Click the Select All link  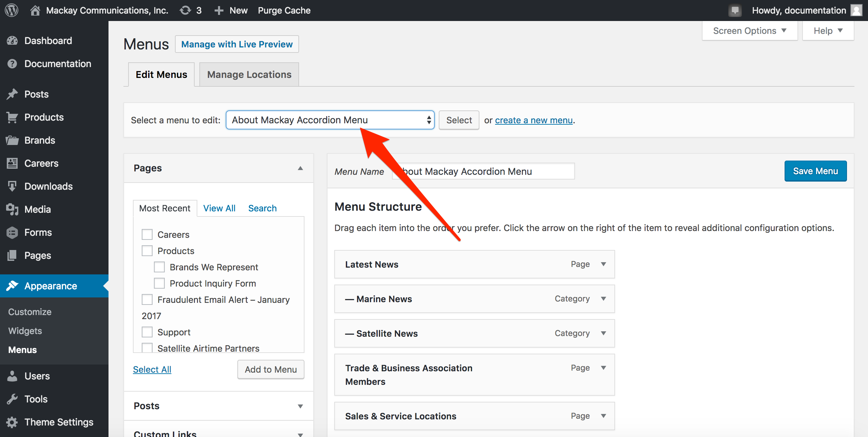(152, 370)
